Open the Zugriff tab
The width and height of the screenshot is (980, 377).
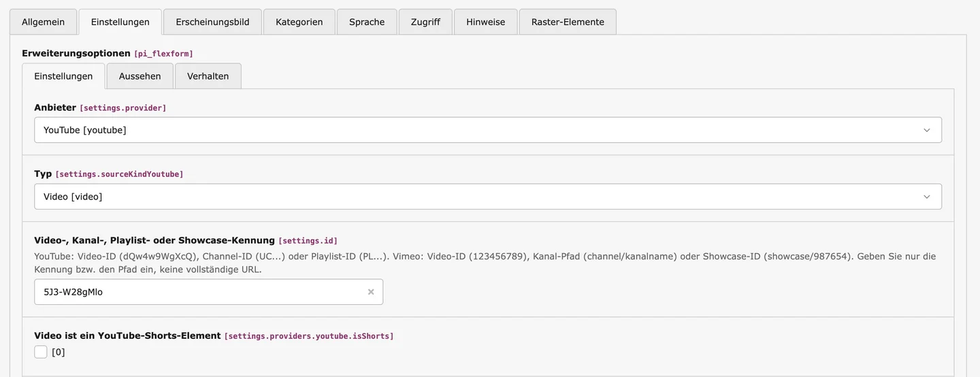pos(425,22)
